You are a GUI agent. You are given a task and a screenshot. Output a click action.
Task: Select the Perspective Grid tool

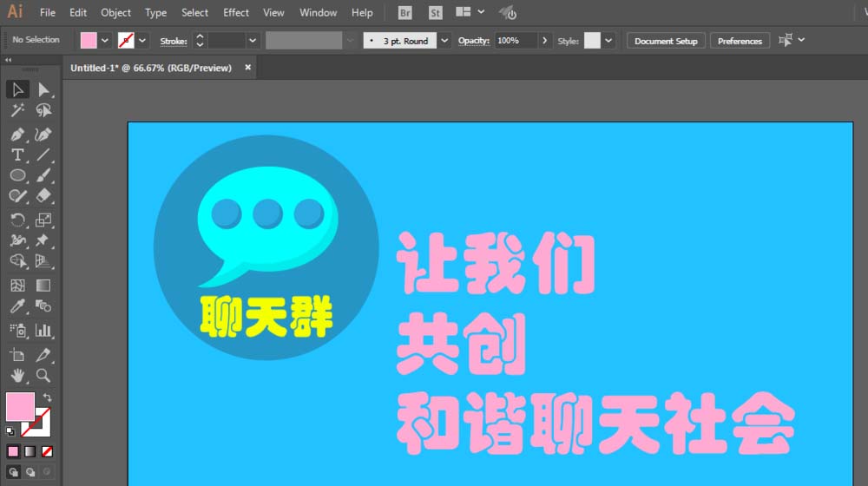(43, 260)
